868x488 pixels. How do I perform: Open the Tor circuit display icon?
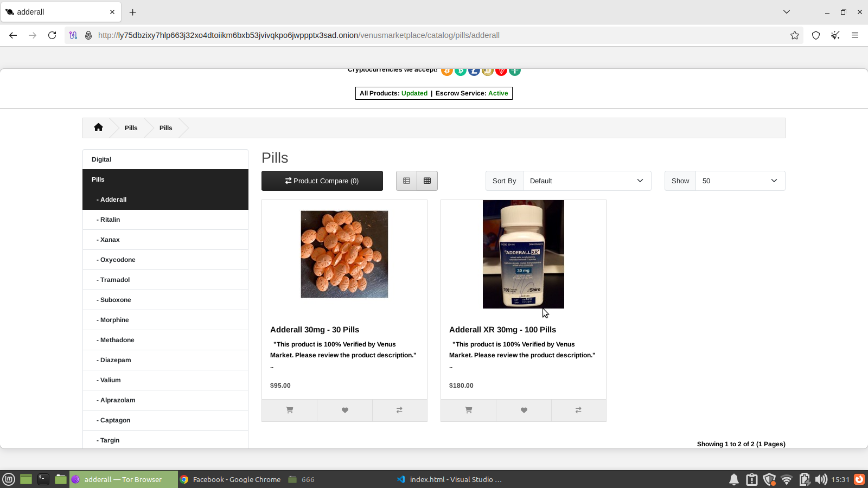pyautogui.click(x=73, y=35)
